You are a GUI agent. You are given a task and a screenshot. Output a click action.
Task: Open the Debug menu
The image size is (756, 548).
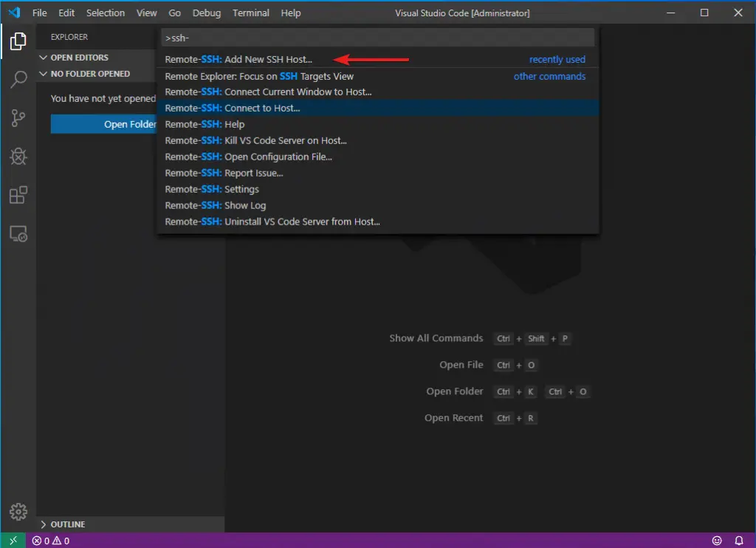point(207,13)
